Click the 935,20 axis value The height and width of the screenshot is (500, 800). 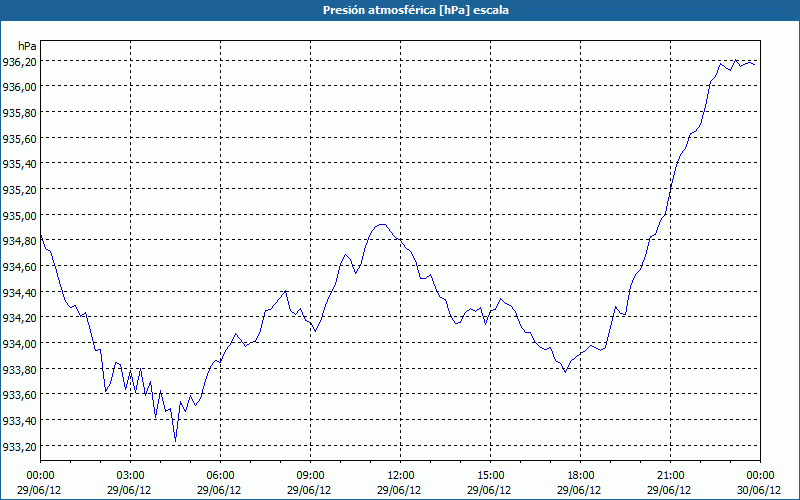[x=19, y=190]
